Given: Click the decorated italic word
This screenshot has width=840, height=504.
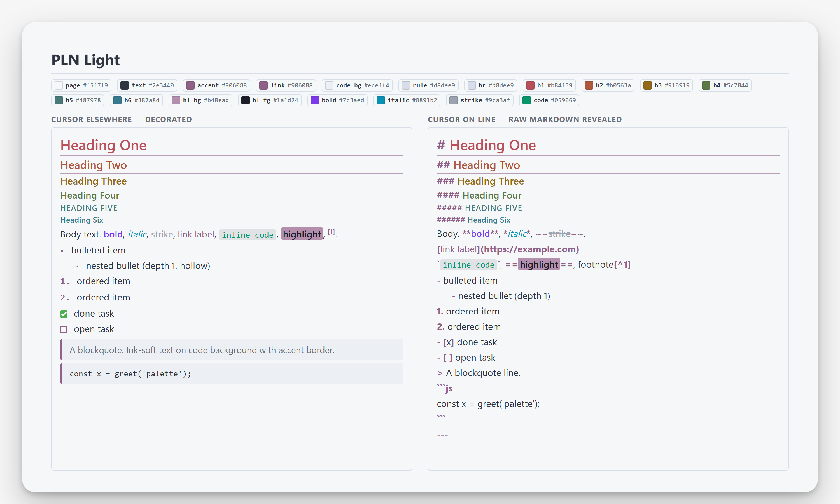Looking at the screenshot, I should (137, 234).
